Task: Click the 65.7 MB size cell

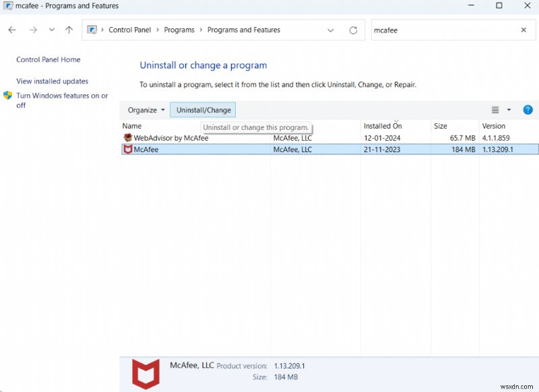Action: (x=462, y=138)
